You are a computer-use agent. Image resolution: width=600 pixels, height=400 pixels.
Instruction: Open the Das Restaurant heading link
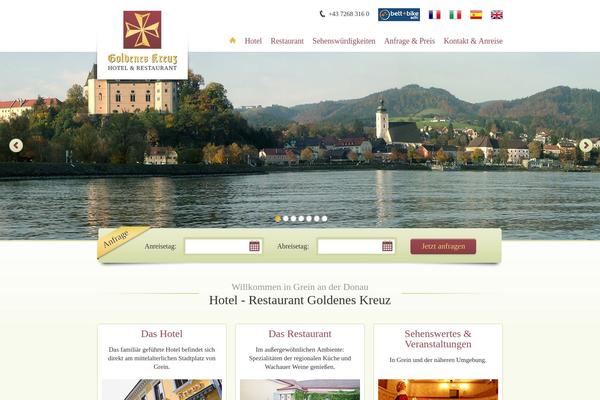point(300,333)
